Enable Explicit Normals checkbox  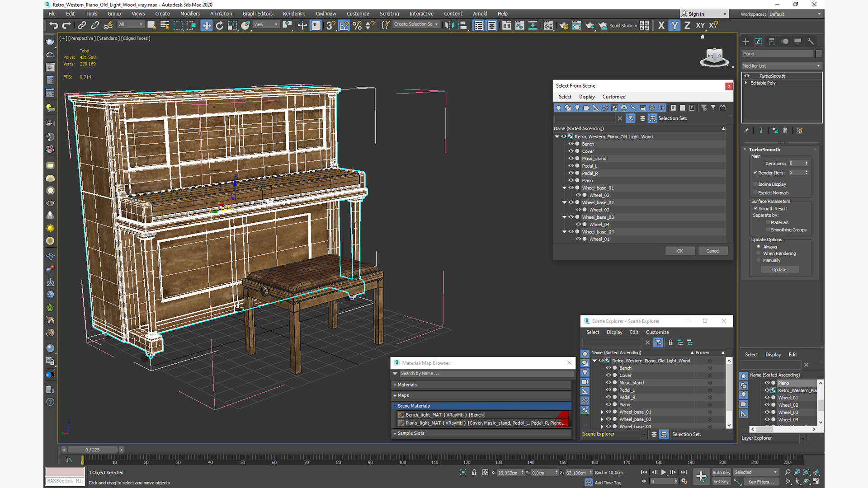click(x=755, y=192)
